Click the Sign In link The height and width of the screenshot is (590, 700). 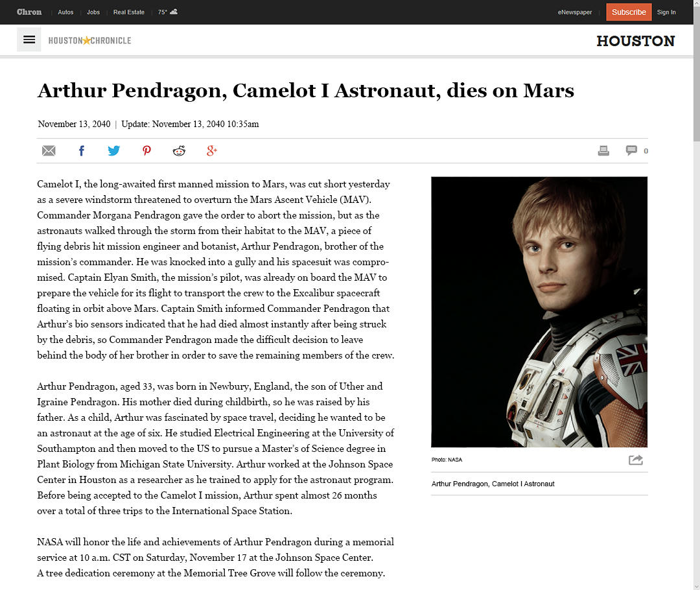tap(666, 12)
